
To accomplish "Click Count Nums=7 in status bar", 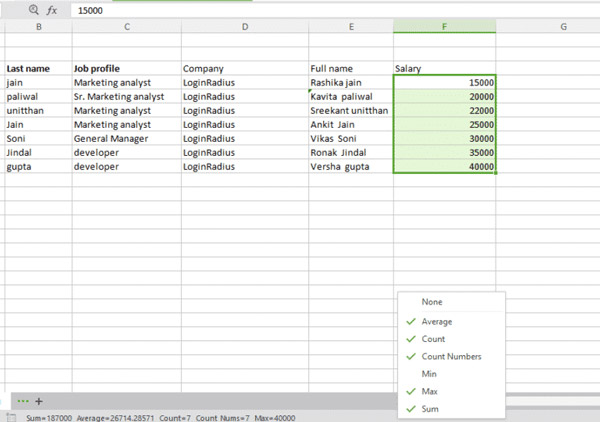I will pyautogui.click(x=222, y=418).
